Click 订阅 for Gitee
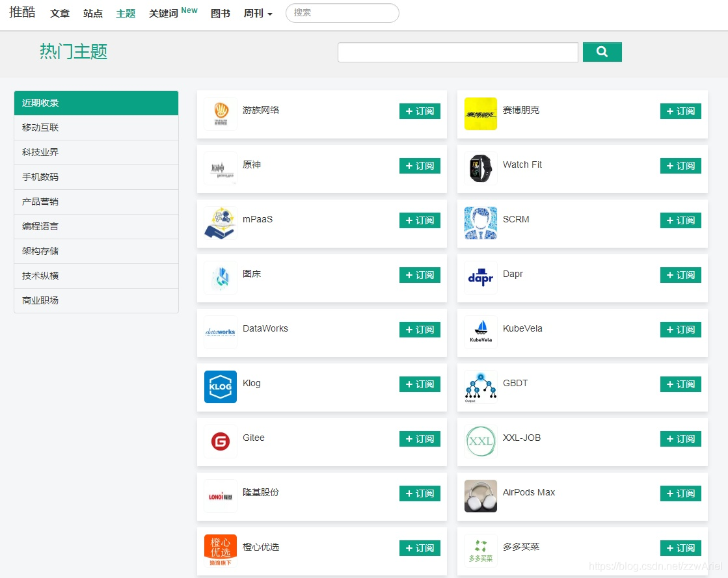The height and width of the screenshot is (578, 728). (x=420, y=439)
